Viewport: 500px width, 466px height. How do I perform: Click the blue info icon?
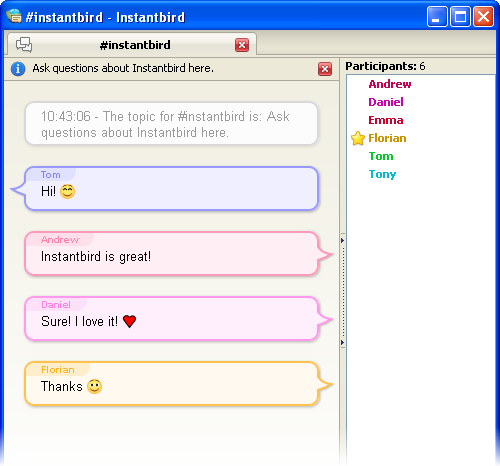[18, 69]
